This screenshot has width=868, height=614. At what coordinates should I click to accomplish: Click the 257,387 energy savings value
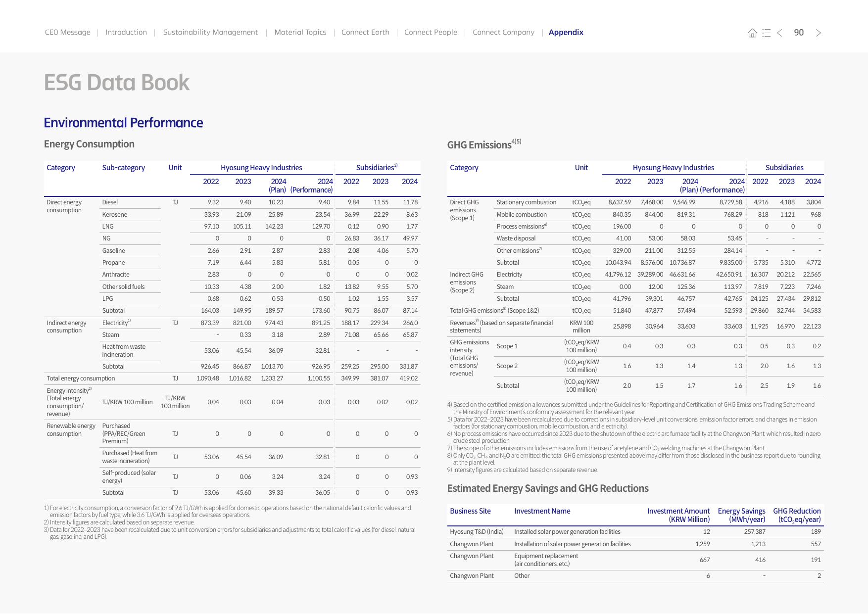click(755, 532)
